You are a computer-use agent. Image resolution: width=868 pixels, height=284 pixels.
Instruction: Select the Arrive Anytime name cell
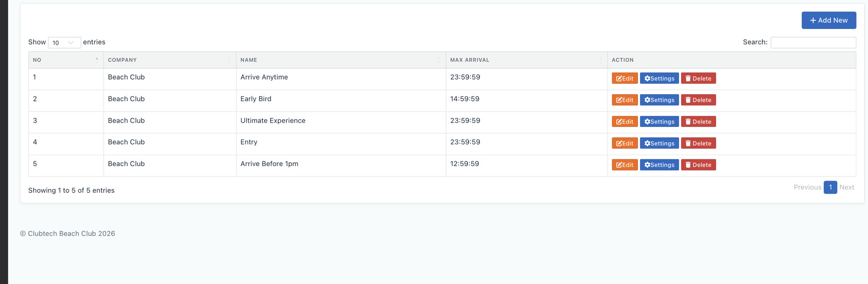tap(341, 79)
